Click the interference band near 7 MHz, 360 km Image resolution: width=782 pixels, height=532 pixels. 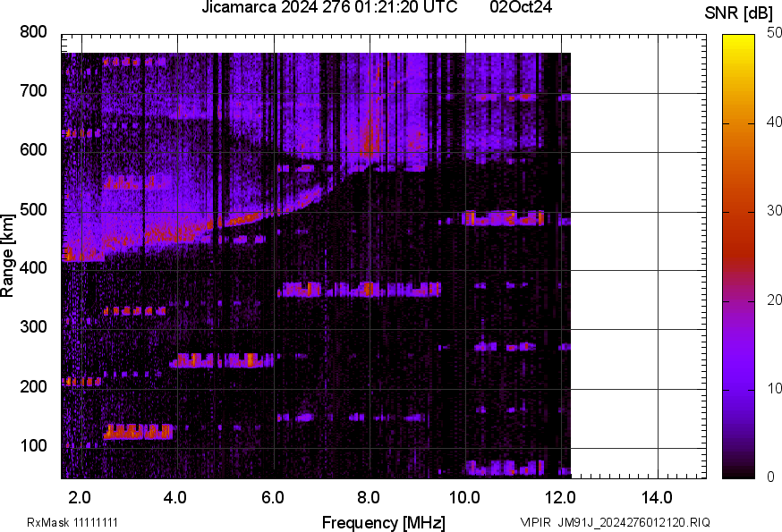click(x=359, y=289)
